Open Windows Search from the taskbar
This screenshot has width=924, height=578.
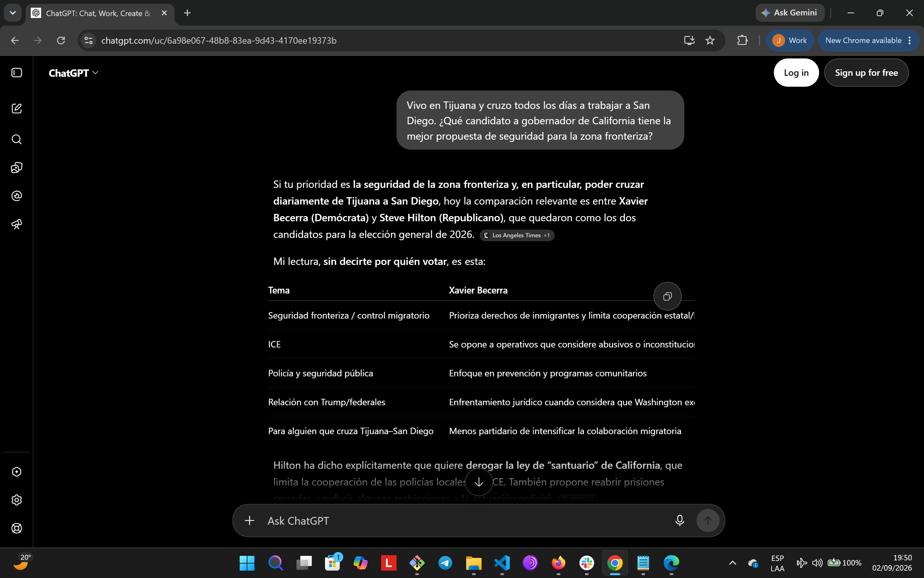[275, 563]
